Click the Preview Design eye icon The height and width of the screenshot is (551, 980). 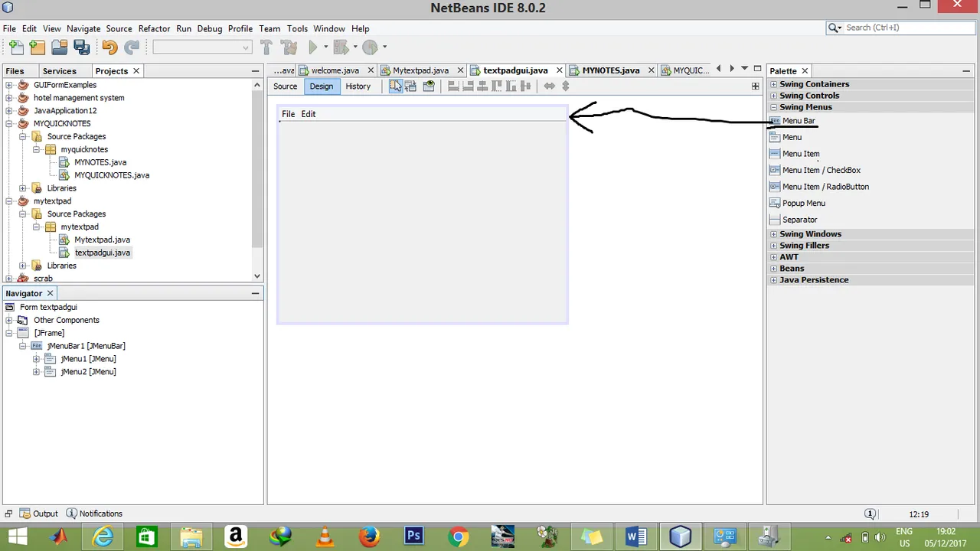click(x=429, y=86)
